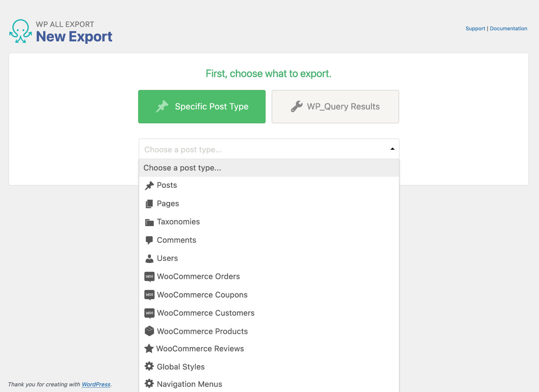This screenshot has height=392, width=539.
Task: Click the person icon beside Users
Action: [x=149, y=258]
